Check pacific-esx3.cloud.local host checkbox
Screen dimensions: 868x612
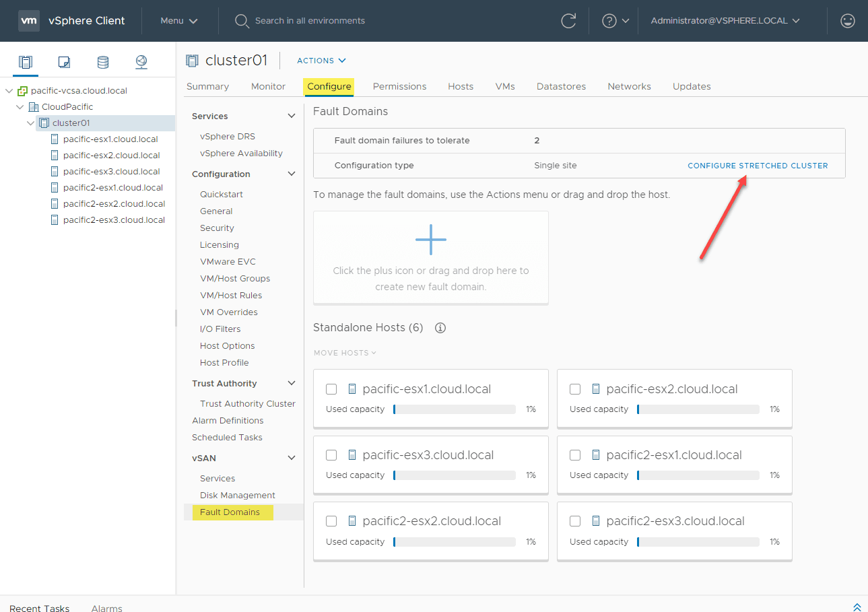(331, 455)
